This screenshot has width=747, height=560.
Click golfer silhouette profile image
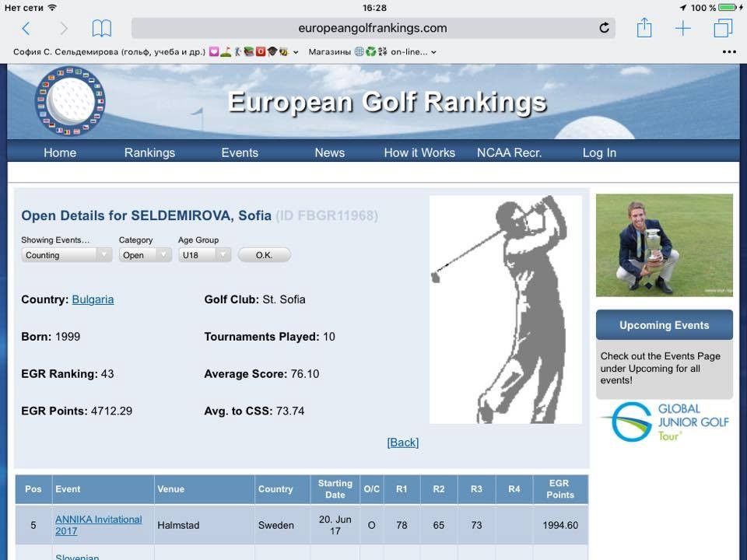[x=506, y=310]
